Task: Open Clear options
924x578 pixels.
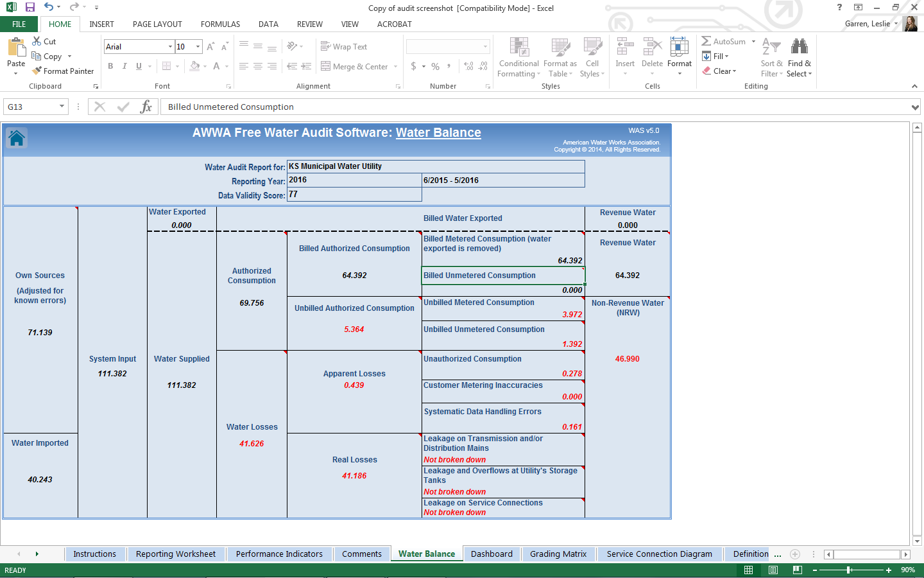Action: [719, 71]
